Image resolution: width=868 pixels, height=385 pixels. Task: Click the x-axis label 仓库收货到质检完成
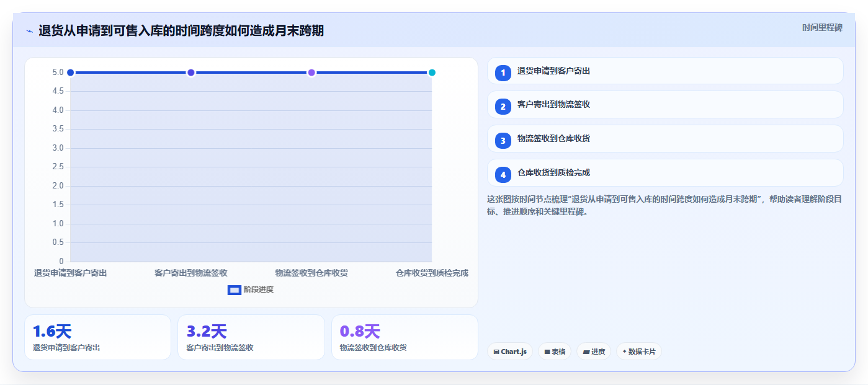point(432,273)
